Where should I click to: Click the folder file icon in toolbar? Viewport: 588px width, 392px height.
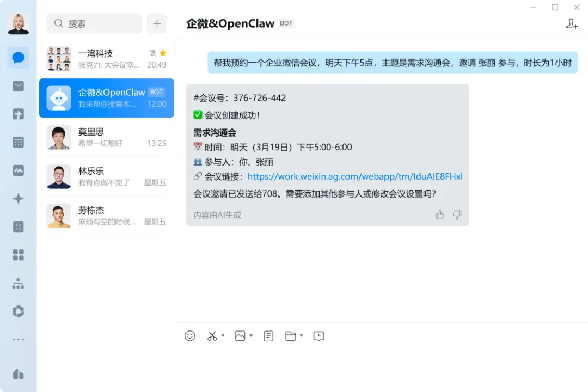(x=291, y=336)
